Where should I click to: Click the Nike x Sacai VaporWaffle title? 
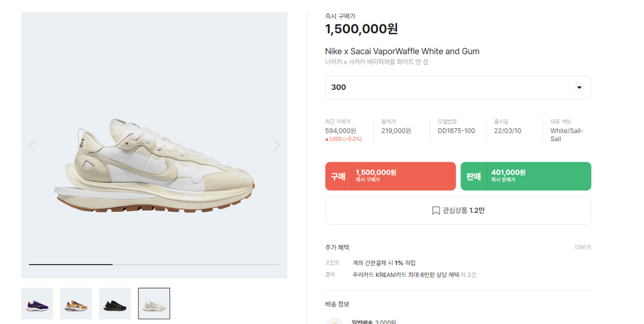[402, 51]
